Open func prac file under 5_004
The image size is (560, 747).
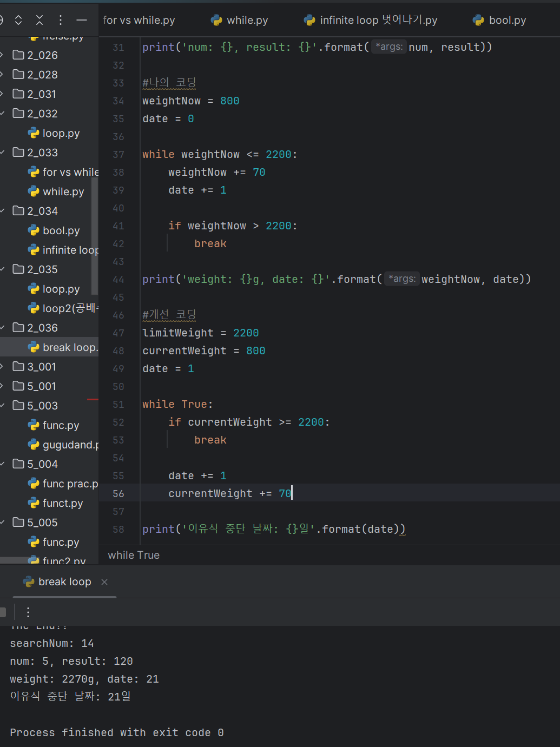[x=63, y=484]
